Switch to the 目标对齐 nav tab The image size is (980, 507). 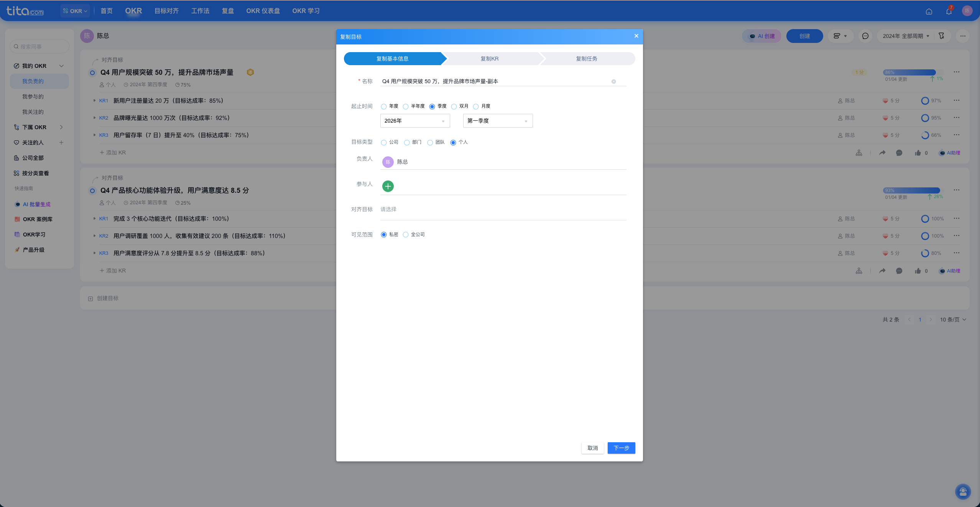167,11
